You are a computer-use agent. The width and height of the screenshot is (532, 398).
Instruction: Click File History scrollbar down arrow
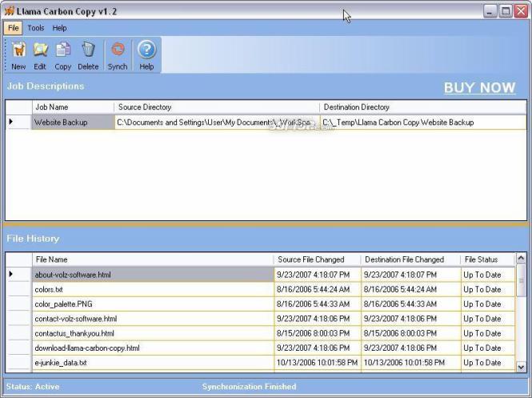(x=521, y=367)
